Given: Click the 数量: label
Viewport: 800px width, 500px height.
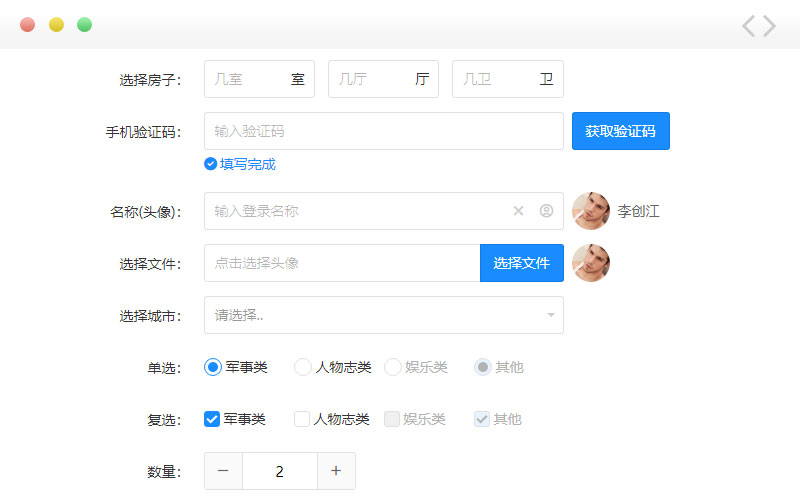Looking at the screenshot, I should pyautogui.click(x=164, y=471).
